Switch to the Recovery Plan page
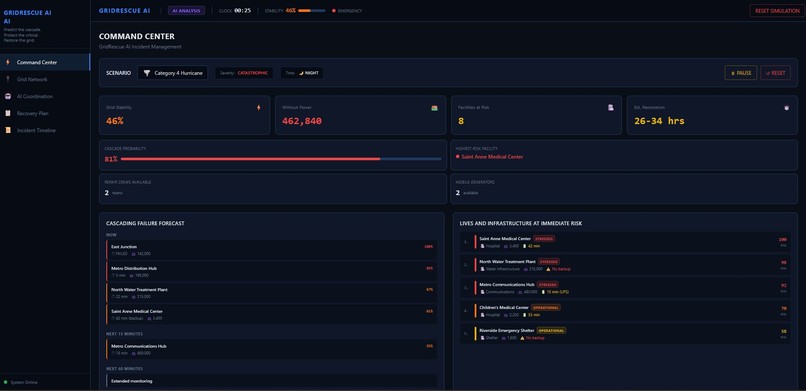 pyautogui.click(x=45, y=113)
